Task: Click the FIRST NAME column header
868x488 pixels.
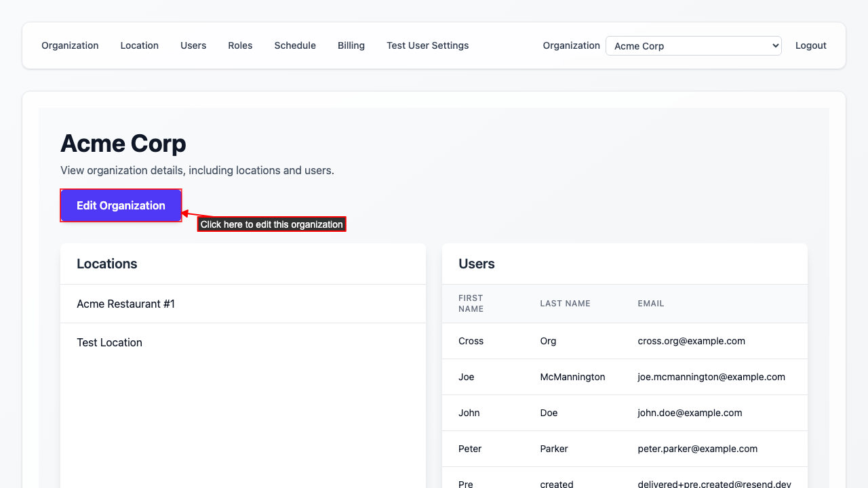Action: pos(471,303)
